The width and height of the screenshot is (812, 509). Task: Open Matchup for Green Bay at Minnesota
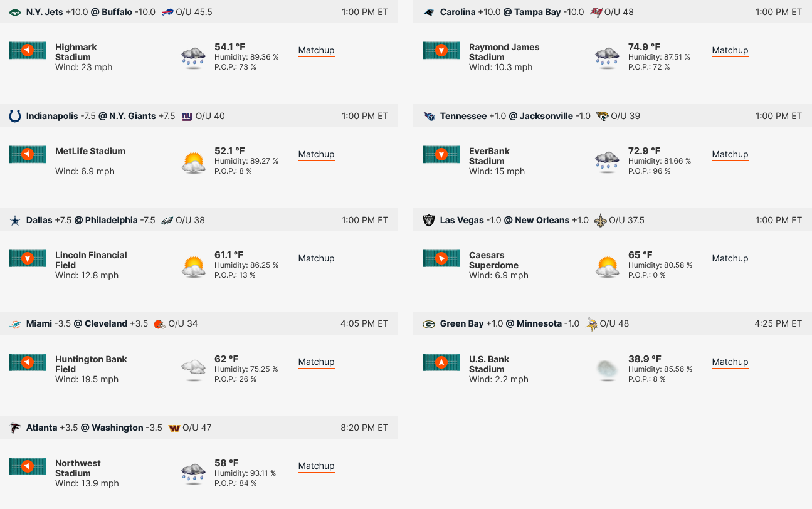(730, 362)
